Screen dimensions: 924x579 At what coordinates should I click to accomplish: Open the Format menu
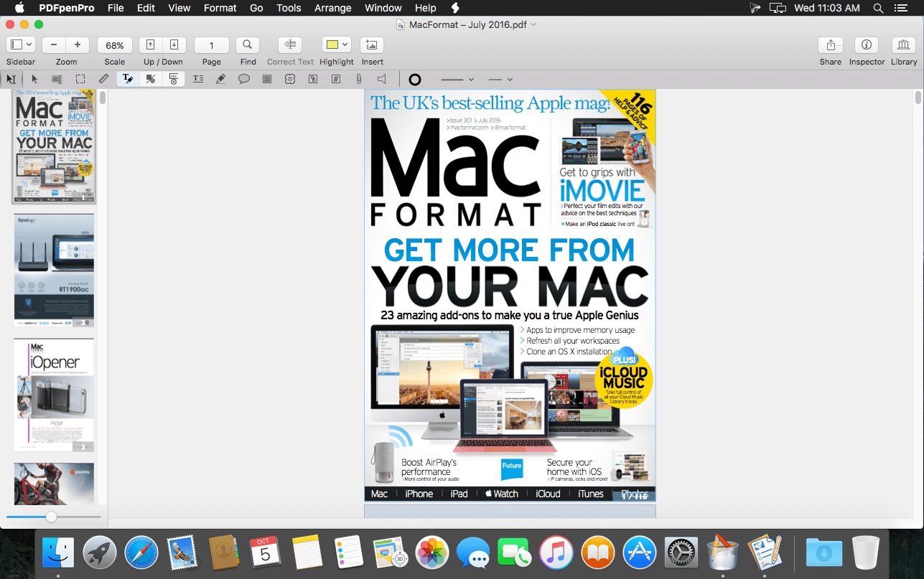220,8
